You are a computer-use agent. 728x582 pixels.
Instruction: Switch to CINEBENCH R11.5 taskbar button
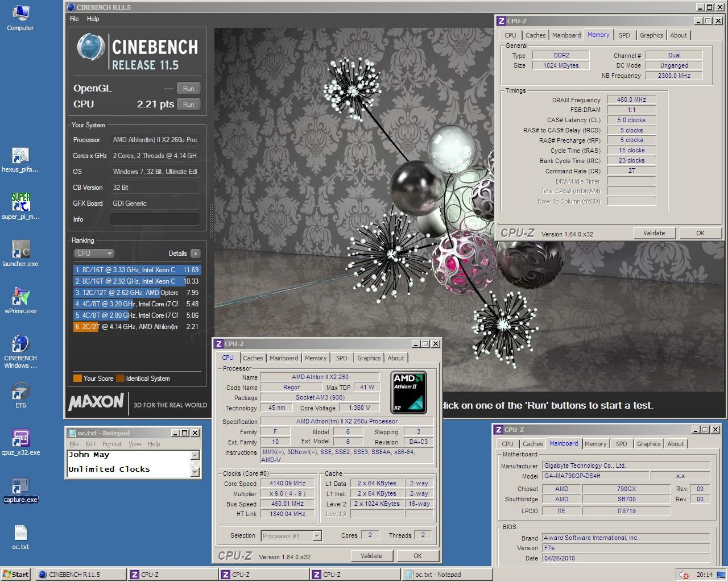coord(81,575)
